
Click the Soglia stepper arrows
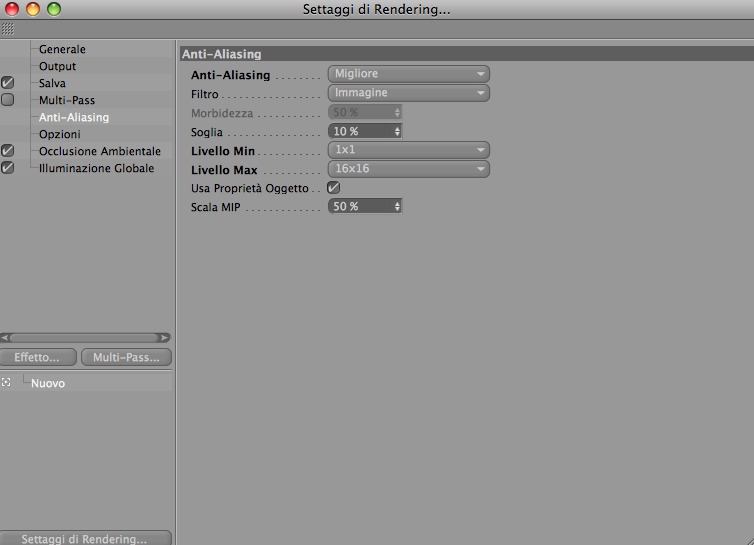point(397,131)
